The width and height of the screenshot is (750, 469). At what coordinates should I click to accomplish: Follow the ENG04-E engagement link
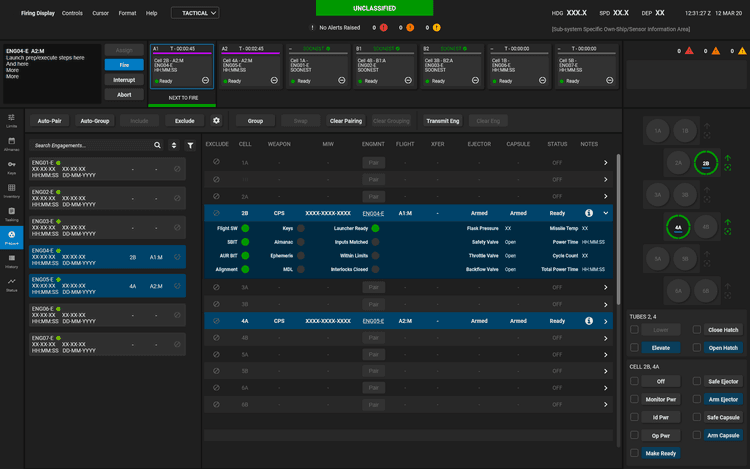(373, 213)
